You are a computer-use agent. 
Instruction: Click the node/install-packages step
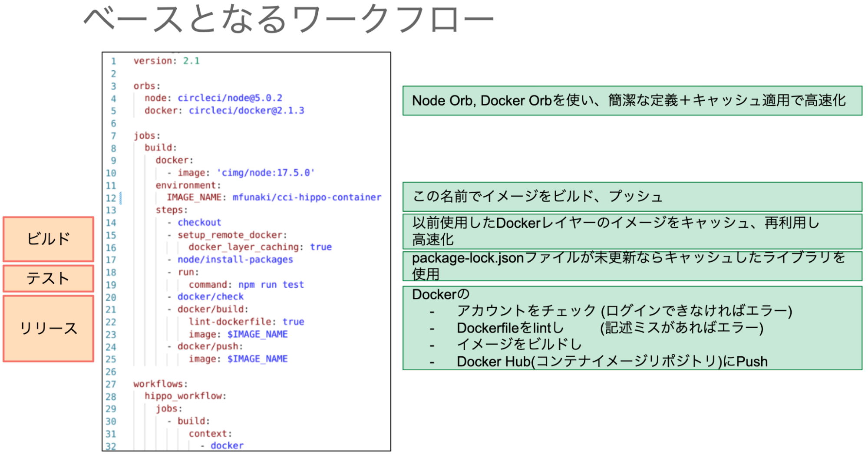pyautogui.click(x=235, y=260)
